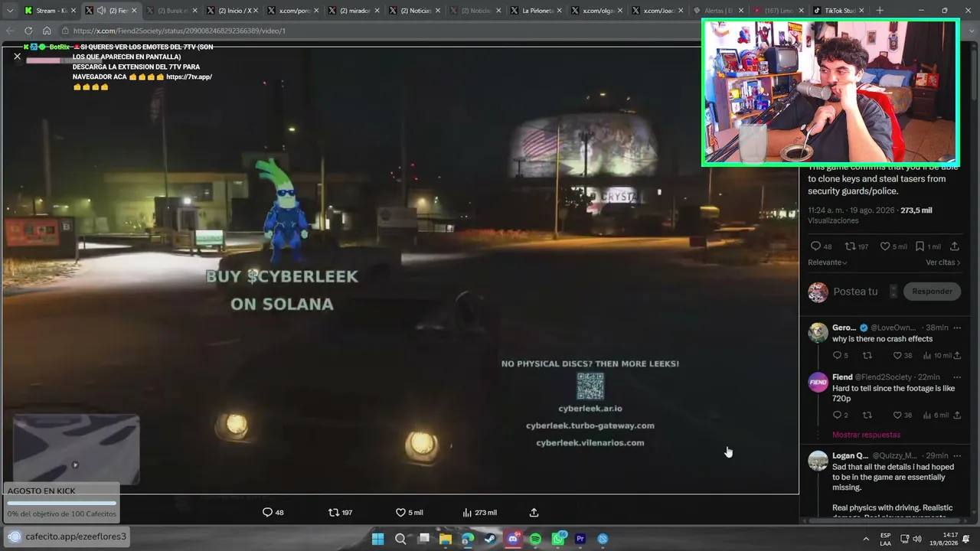
Task: Select the timestamp '11:24 a. m. · 19 ago. 2026'
Action: click(x=851, y=210)
